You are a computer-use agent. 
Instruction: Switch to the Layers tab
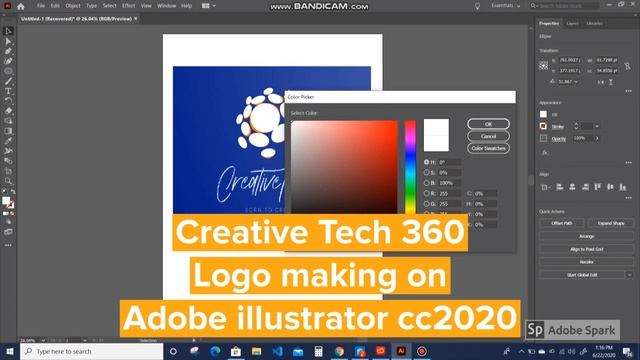[572, 24]
